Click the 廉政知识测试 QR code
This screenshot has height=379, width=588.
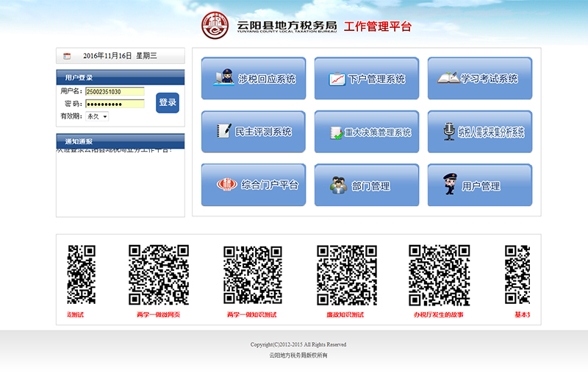(x=346, y=275)
